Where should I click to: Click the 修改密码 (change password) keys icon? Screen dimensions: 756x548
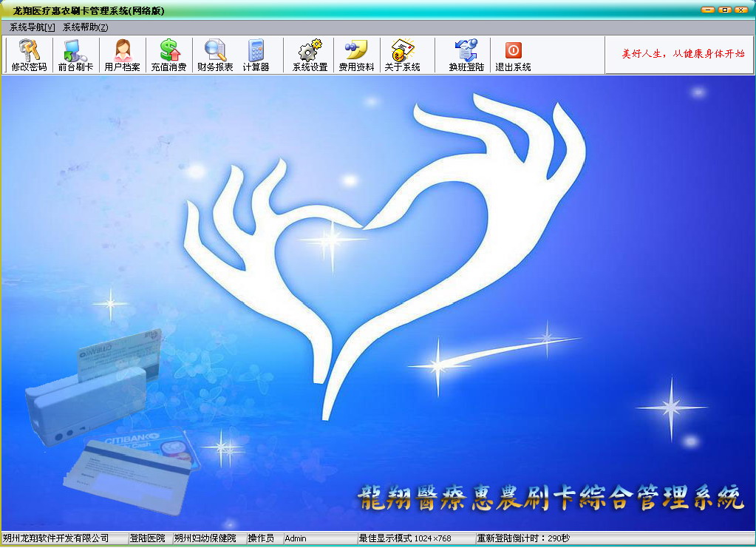[29, 55]
